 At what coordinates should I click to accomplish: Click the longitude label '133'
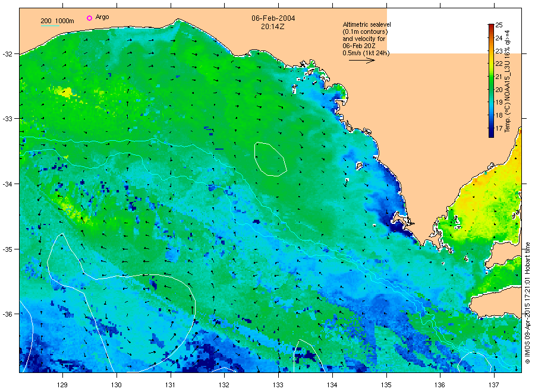[x=278, y=385]
